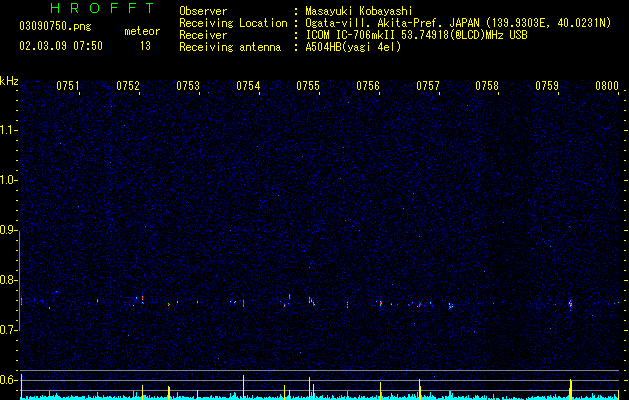Image resolution: width=629 pixels, height=400 pixels.
Task: Click the meteor count label
Action: click(142, 31)
